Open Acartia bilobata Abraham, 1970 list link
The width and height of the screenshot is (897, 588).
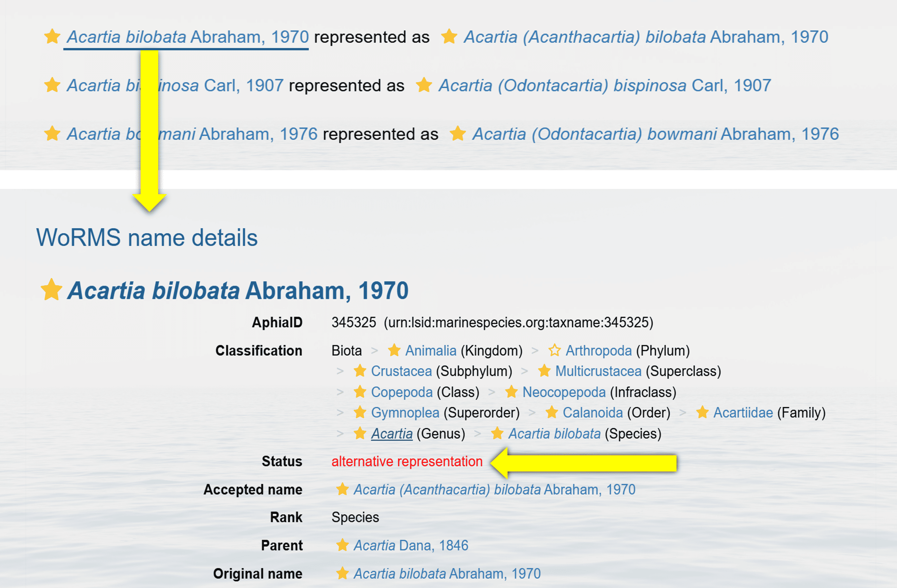tap(188, 37)
